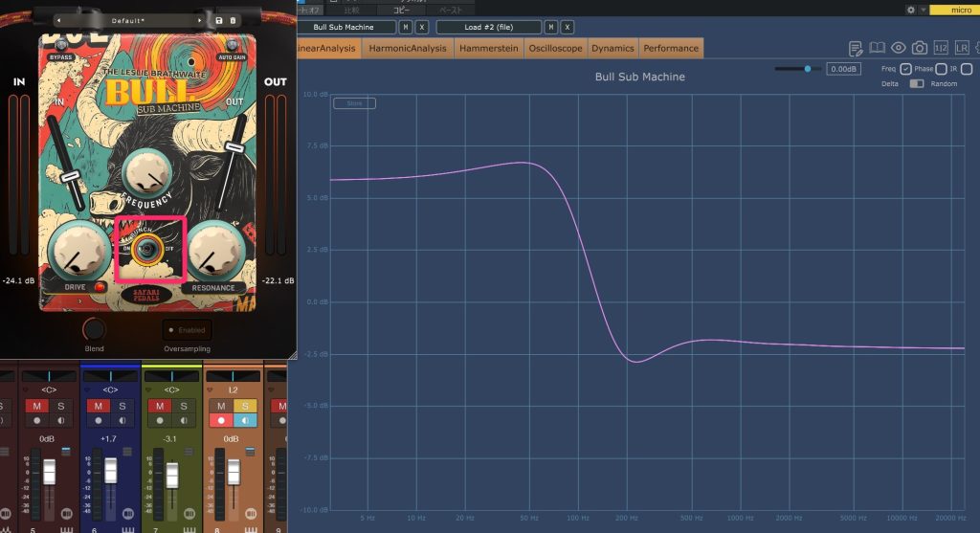Click the LR stereo channel icon
Screen dimensions: 980x533
coord(962,48)
